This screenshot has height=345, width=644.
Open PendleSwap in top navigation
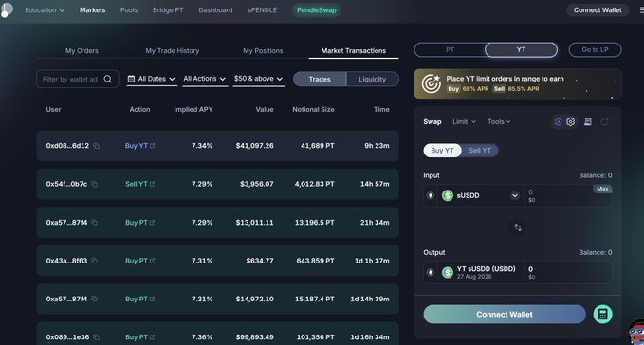click(x=316, y=10)
